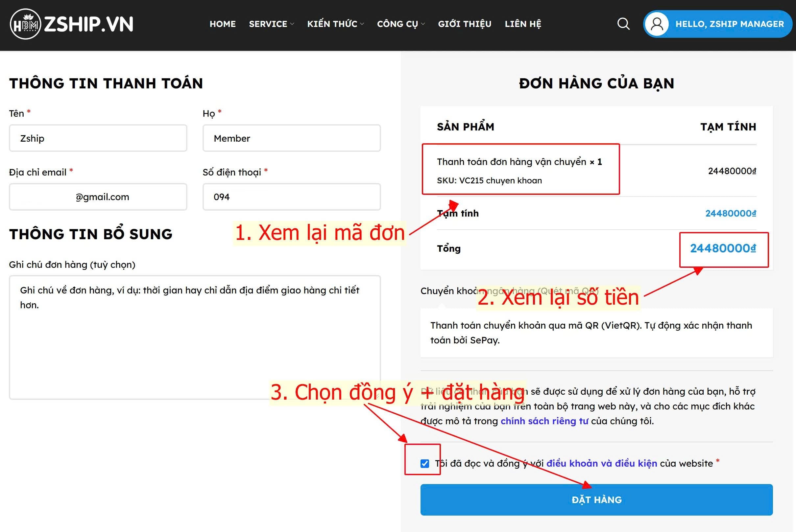Viewport: 796px width, 532px height.
Task: Open điều khoản và điều kiện link
Action: pyautogui.click(x=601, y=463)
